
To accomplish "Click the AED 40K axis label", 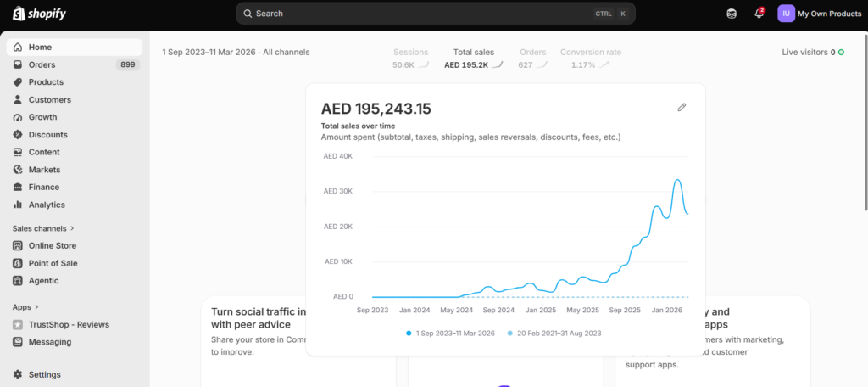I will (338, 156).
